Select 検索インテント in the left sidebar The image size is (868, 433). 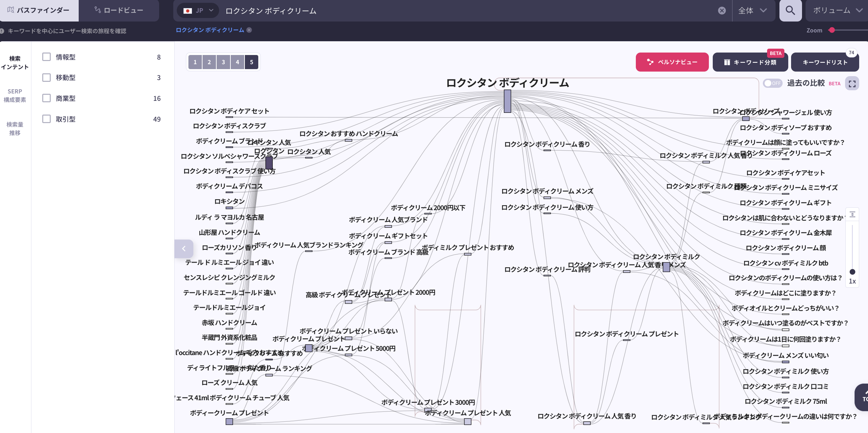[16, 62]
